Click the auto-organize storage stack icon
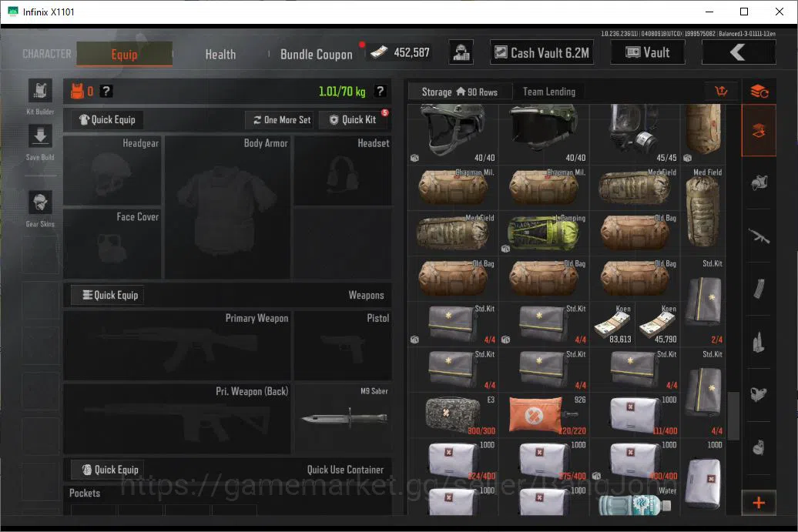The height and width of the screenshot is (532, 798). [759, 92]
